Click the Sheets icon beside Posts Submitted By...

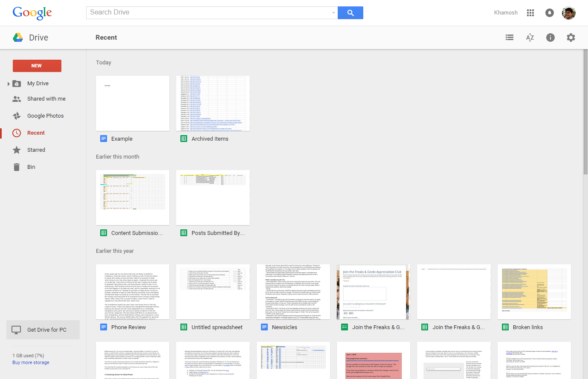coord(184,233)
